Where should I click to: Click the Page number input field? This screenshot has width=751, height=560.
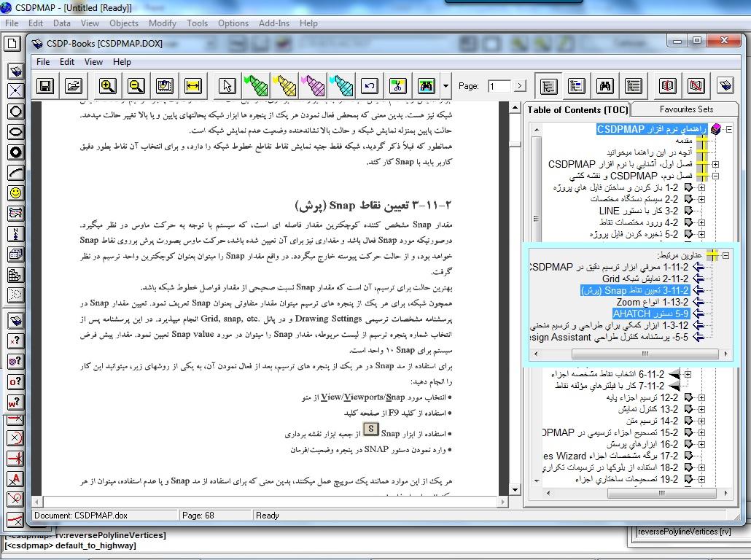[x=499, y=86]
